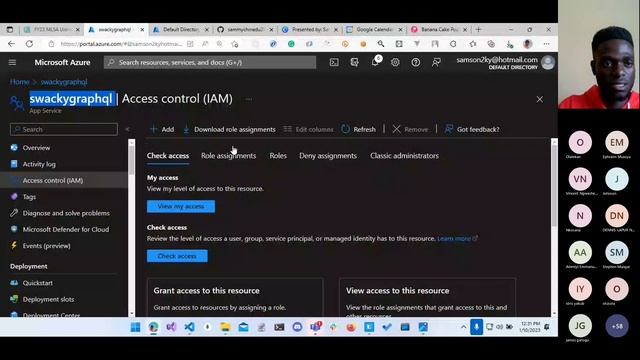Screen dimensions: 640x360
Task: Open Overview in the resource menu
Action: 36,148
